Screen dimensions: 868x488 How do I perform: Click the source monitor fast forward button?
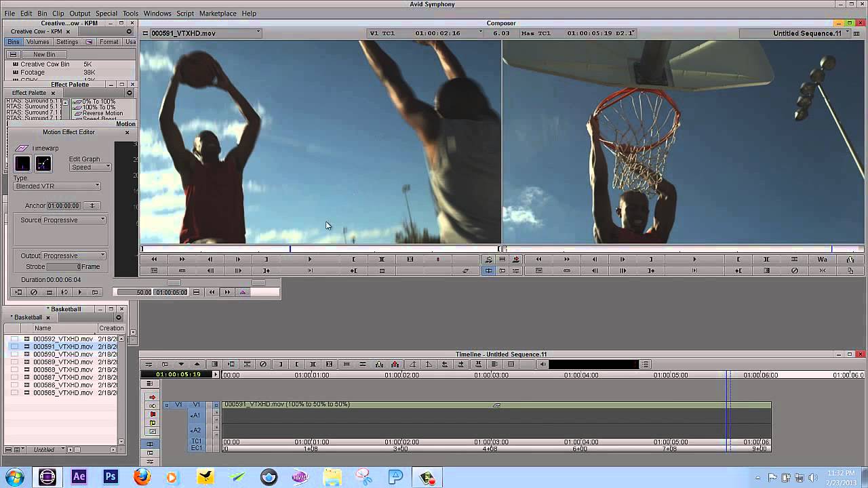tap(181, 259)
